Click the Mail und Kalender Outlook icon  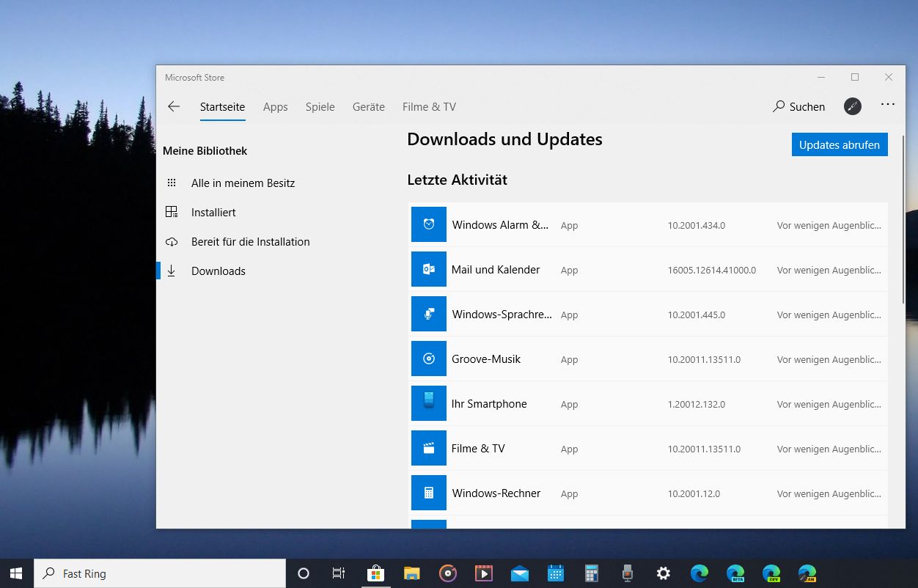tap(429, 269)
